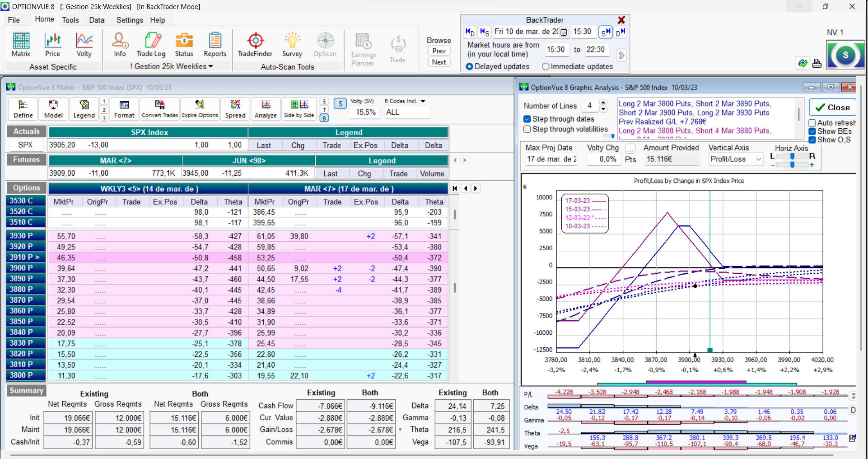The height and width of the screenshot is (459, 868).
Task: Expand BackTrader market hours options arrow
Action: point(621,55)
